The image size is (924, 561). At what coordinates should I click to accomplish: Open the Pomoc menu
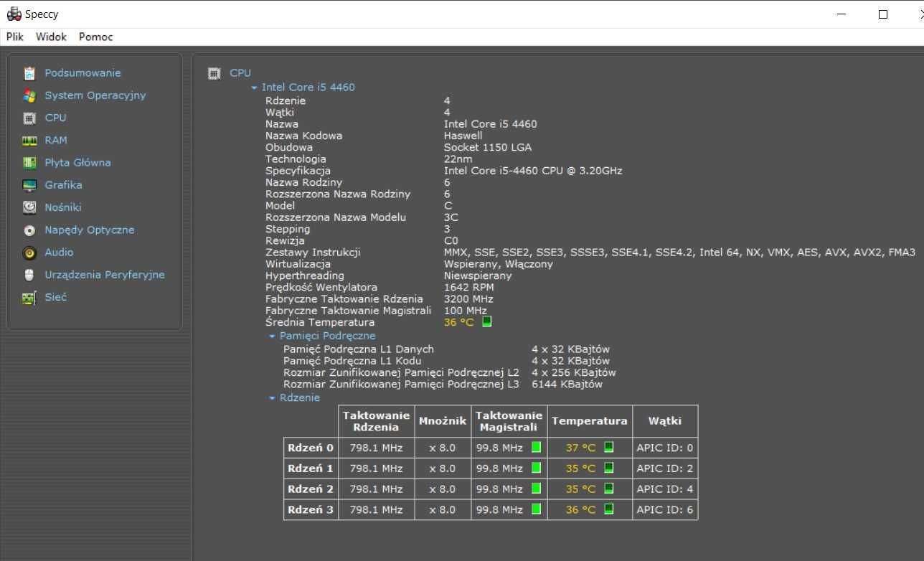tap(96, 37)
